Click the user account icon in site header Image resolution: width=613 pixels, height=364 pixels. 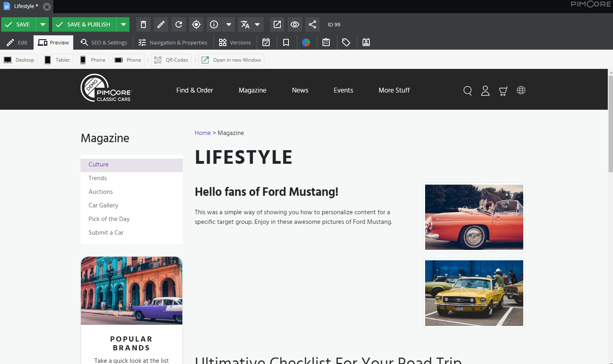pos(485,90)
